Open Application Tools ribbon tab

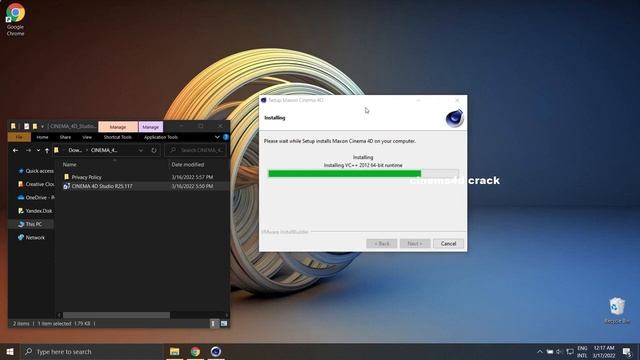coord(161,137)
